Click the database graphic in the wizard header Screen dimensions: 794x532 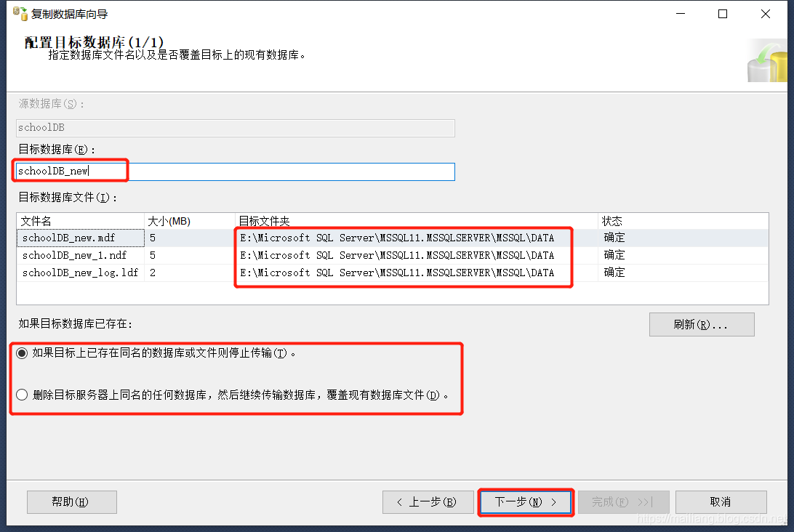pyautogui.click(x=766, y=60)
